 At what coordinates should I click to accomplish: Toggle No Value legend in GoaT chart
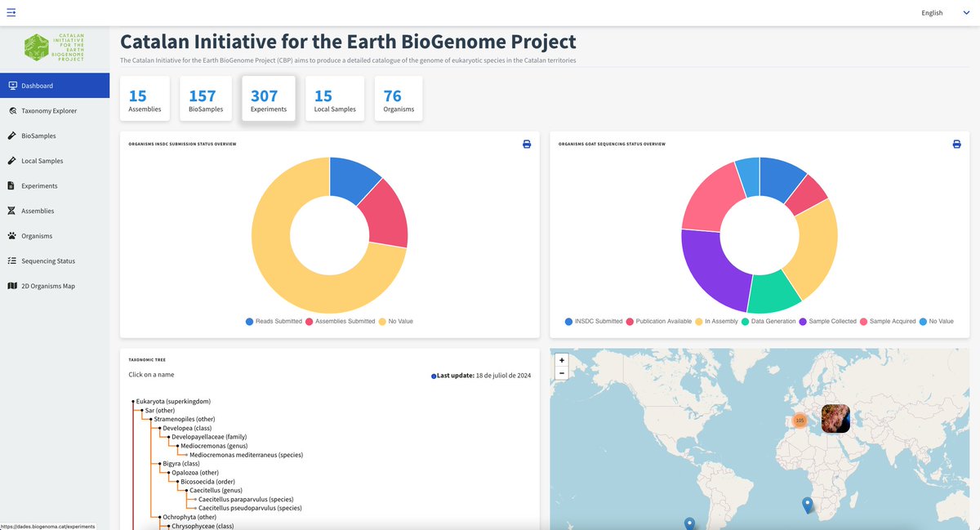coord(936,322)
